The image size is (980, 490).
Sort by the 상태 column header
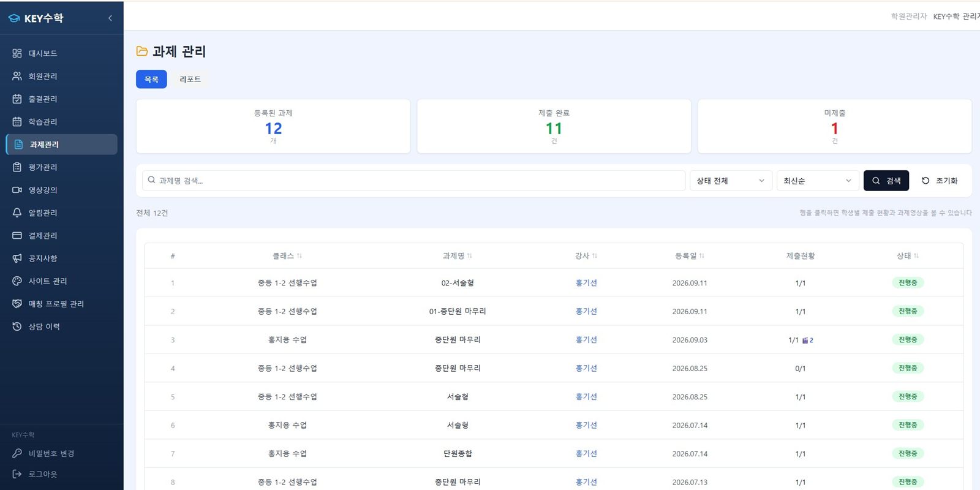(x=908, y=256)
